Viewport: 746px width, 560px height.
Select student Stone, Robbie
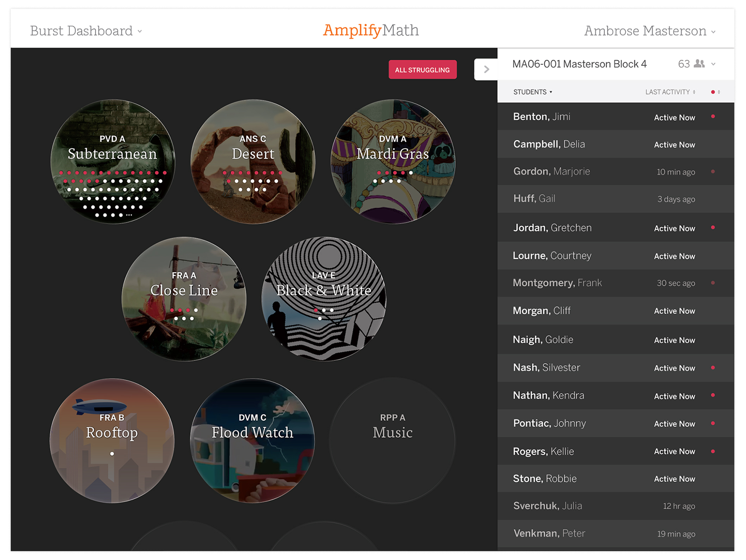coord(616,478)
